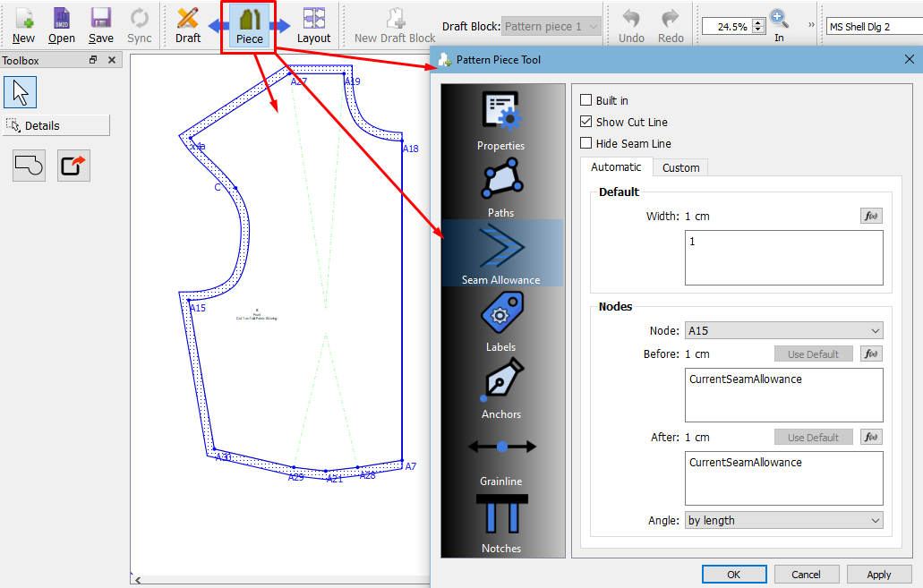Select the Paths section icon
Viewport: 923px width, 588px height.
(500, 186)
